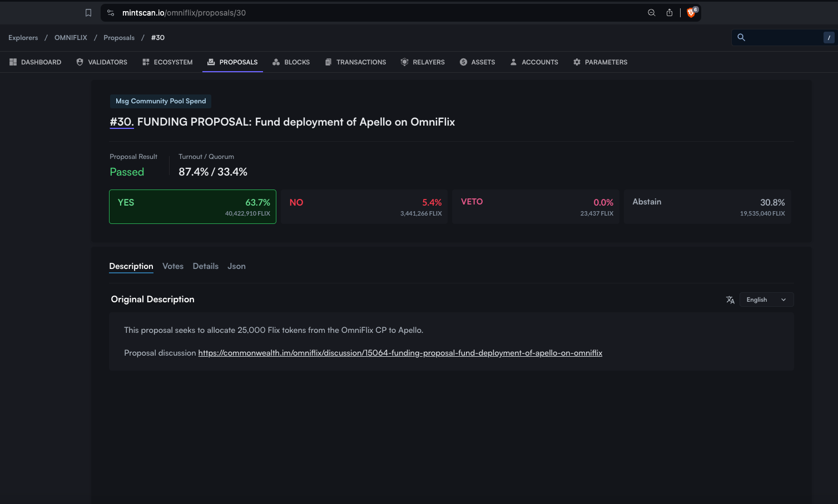Click the Passed result text
Image resolution: width=838 pixels, height=504 pixels.
point(127,172)
